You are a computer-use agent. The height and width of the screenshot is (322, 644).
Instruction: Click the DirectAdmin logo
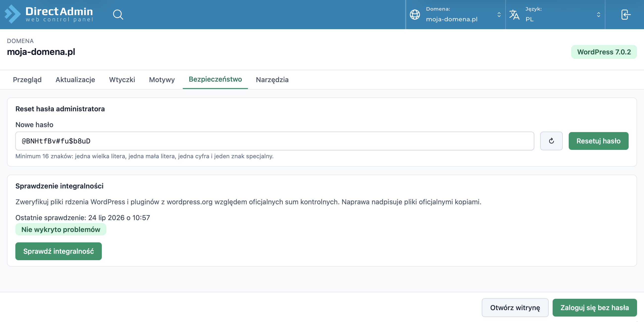49,14
